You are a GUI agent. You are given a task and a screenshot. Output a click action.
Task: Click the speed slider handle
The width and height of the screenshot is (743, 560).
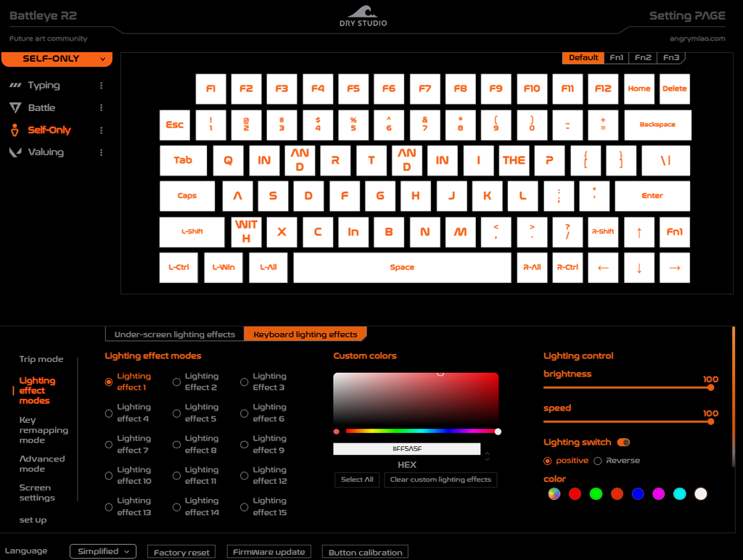(x=711, y=421)
